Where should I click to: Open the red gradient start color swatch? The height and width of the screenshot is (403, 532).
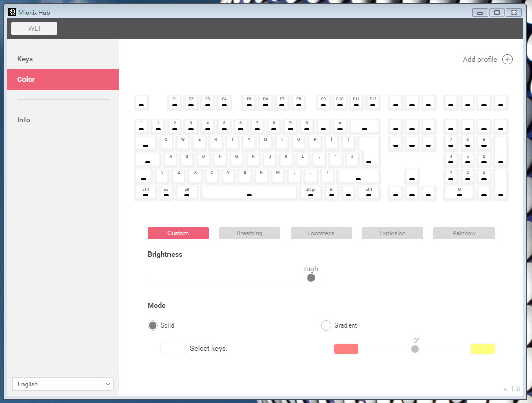pyautogui.click(x=346, y=349)
